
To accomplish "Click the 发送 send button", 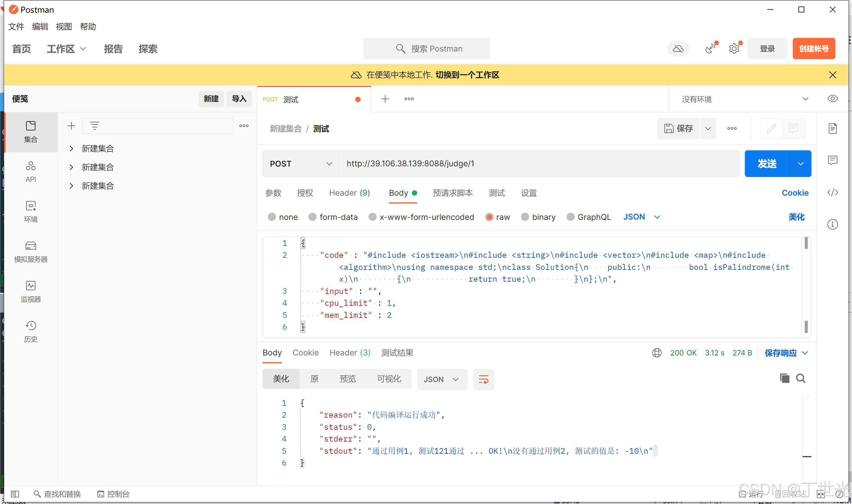I will coord(767,164).
